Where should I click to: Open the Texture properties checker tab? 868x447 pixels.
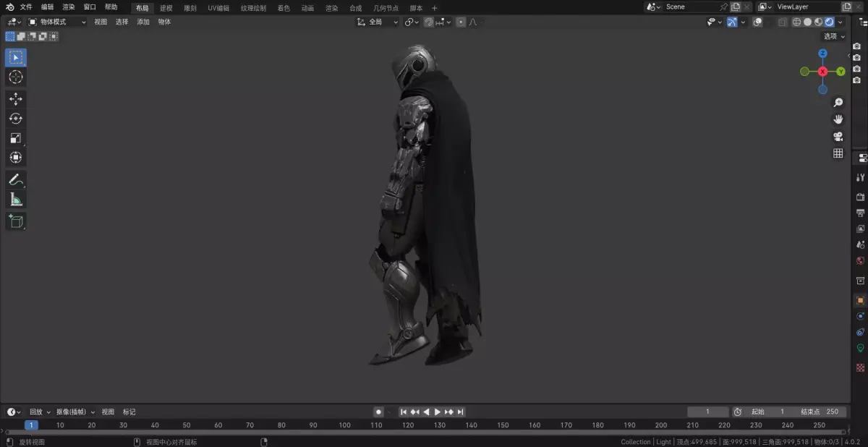point(861,367)
